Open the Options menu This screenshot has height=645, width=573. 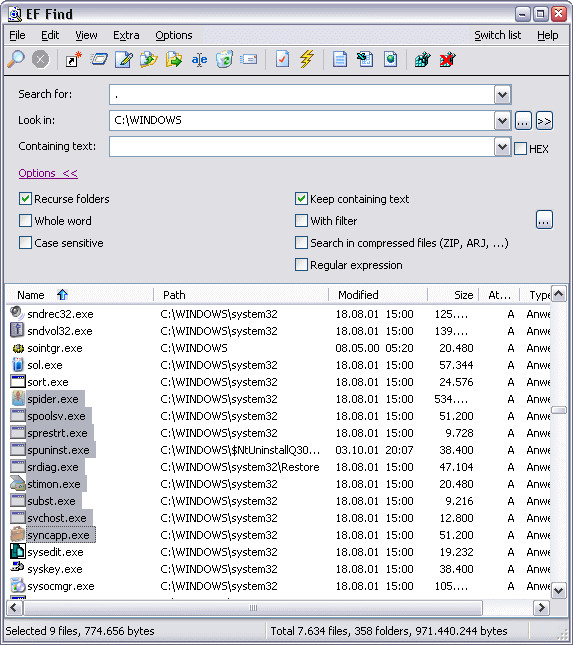coord(174,35)
